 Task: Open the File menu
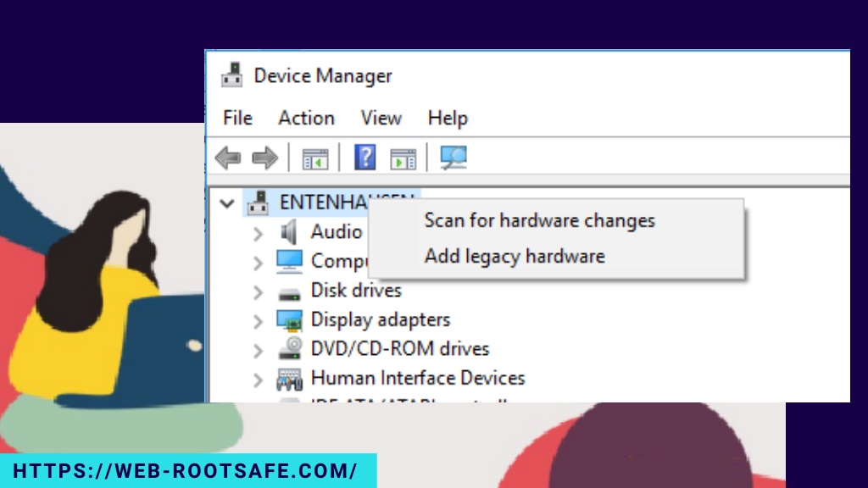[237, 119]
